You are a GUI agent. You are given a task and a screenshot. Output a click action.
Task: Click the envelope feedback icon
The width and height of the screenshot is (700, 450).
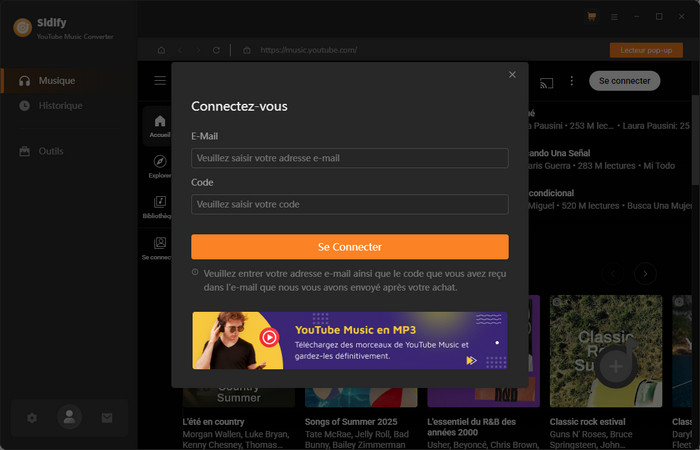tap(107, 418)
